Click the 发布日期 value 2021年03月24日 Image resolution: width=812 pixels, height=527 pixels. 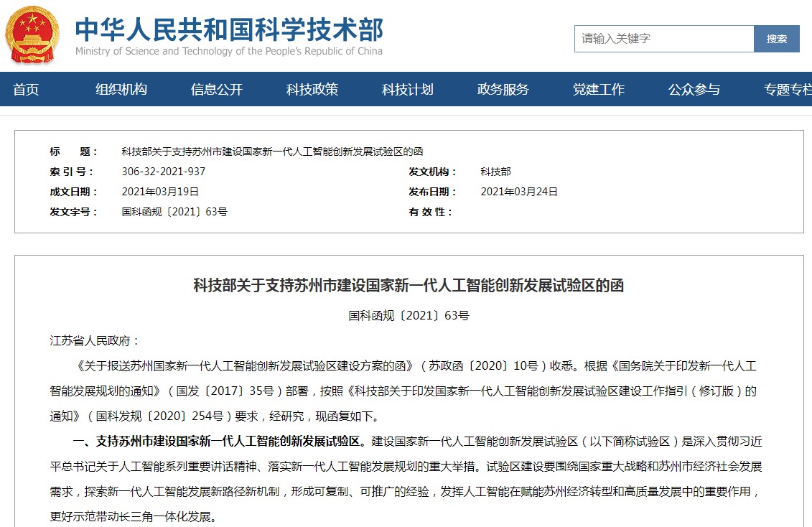coord(519,192)
